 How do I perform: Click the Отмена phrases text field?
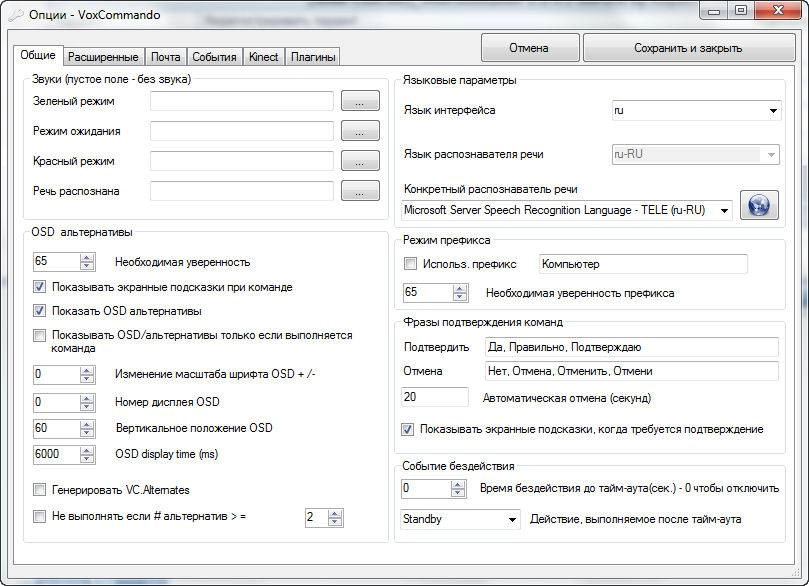[x=632, y=371]
